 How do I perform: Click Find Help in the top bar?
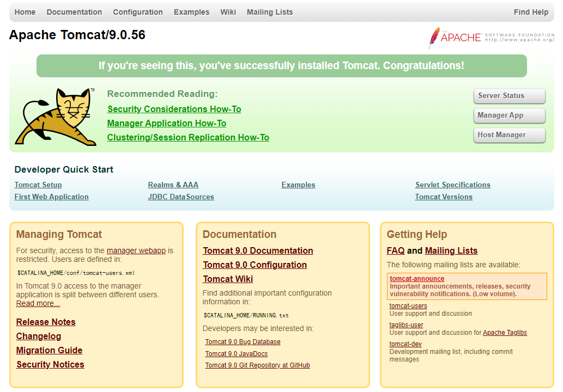coord(531,12)
